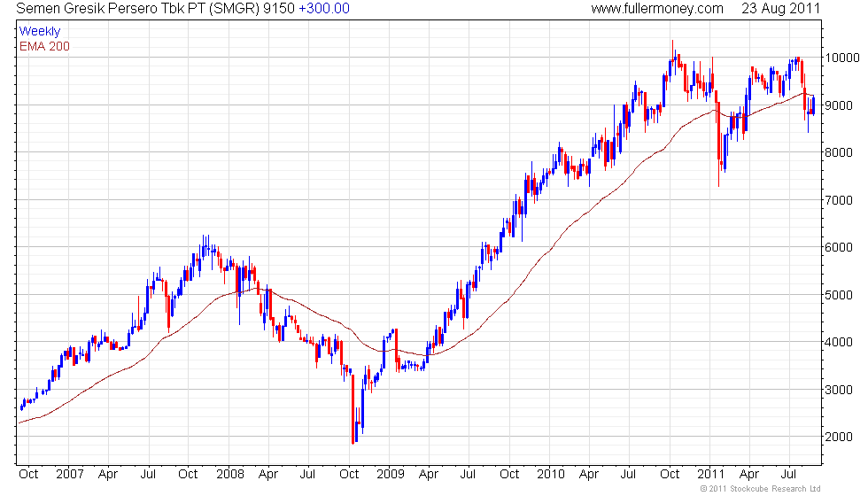Click the 7000 price axis label

(840, 200)
